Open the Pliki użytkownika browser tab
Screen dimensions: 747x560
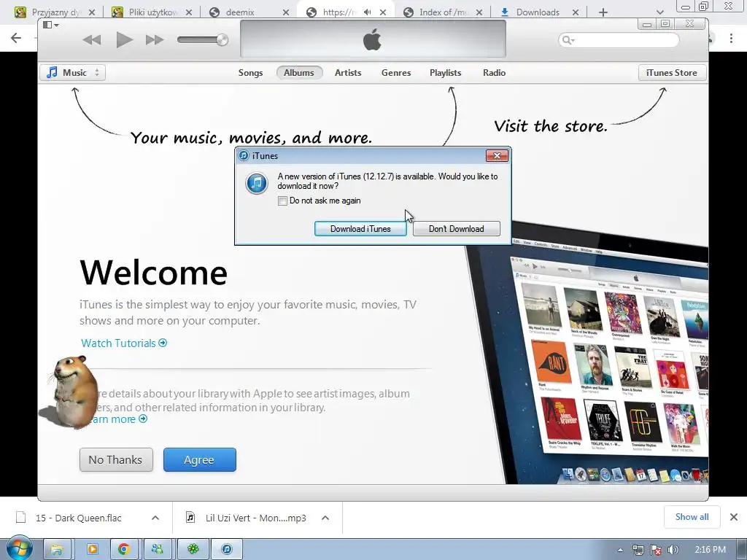pyautogui.click(x=150, y=12)
